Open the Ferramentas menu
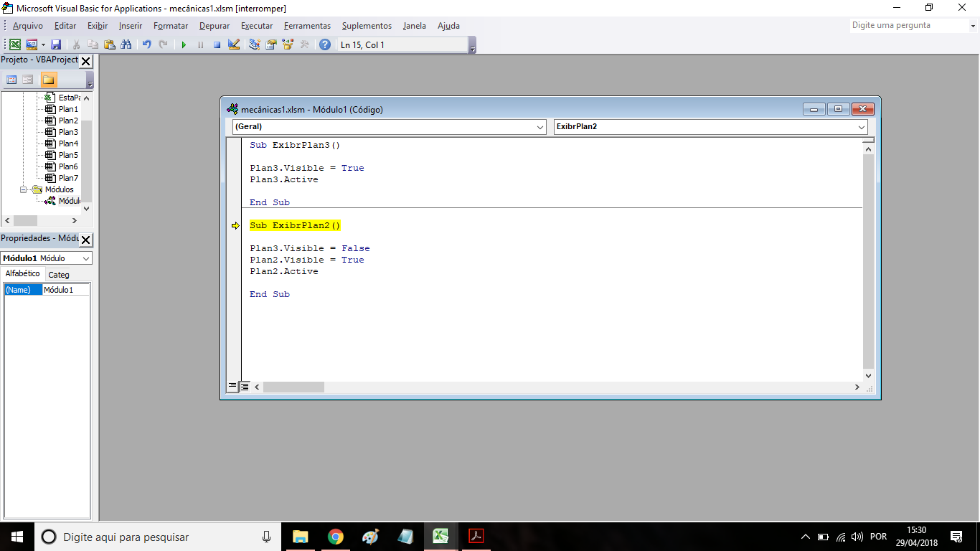This screenshot has width=980, height=551. 307,26
